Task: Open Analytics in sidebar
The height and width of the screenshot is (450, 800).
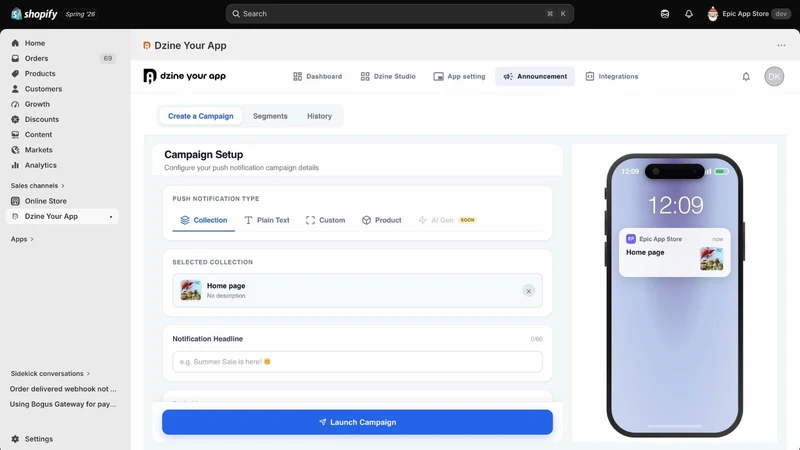Action: point(40,165)
